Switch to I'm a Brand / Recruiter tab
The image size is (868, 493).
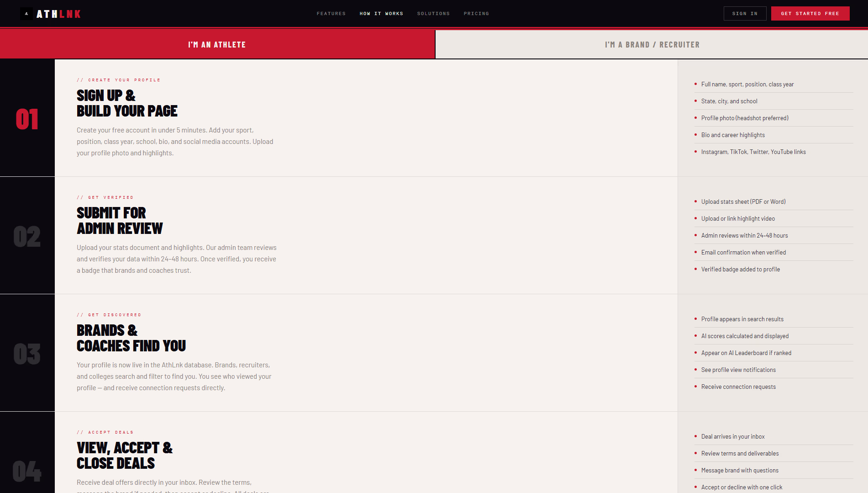pyautogui.click(x=652, y=45)
